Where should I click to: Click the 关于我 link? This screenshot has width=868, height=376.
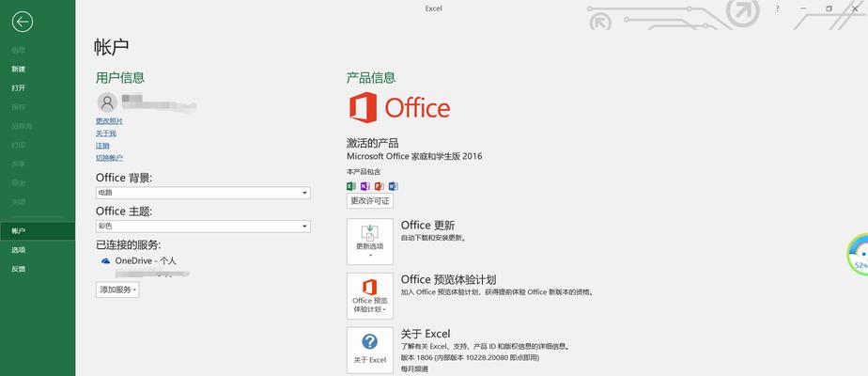click(x=106, y=133)
